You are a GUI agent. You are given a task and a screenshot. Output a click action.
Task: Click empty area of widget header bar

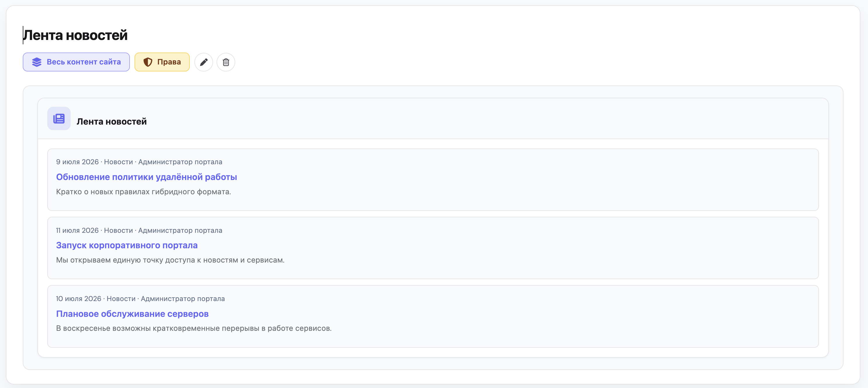point(489,118)
